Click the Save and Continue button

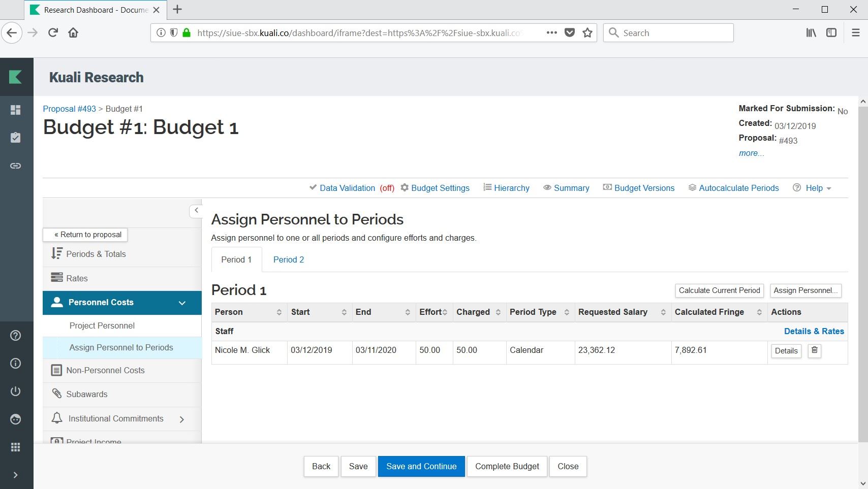[x=421, y=466]
